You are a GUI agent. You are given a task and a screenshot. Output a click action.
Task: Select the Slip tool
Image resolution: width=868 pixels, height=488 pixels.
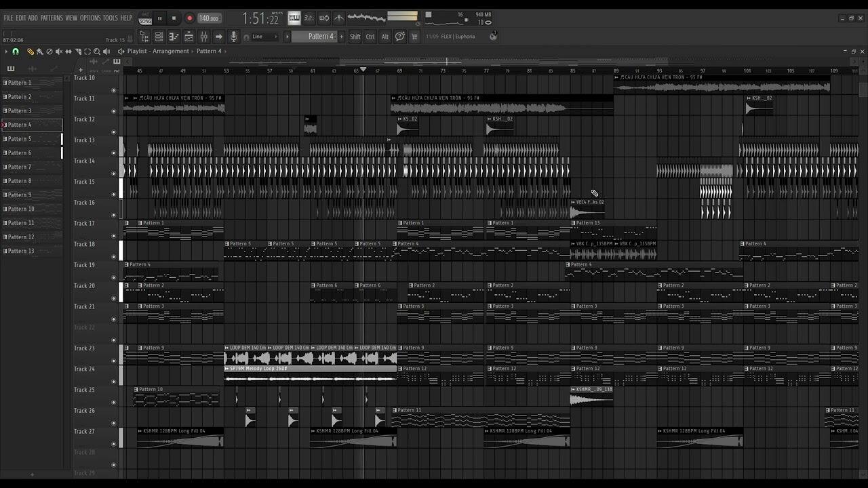tap(68, 52)
